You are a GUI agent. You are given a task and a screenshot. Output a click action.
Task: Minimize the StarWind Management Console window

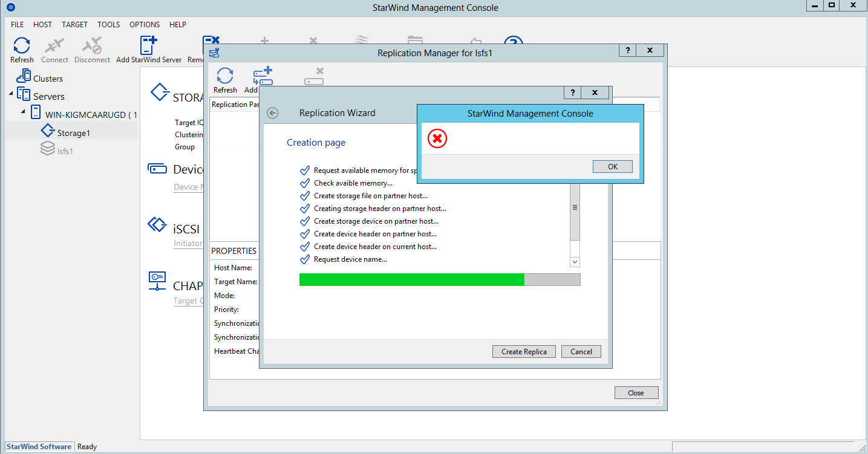815,5
